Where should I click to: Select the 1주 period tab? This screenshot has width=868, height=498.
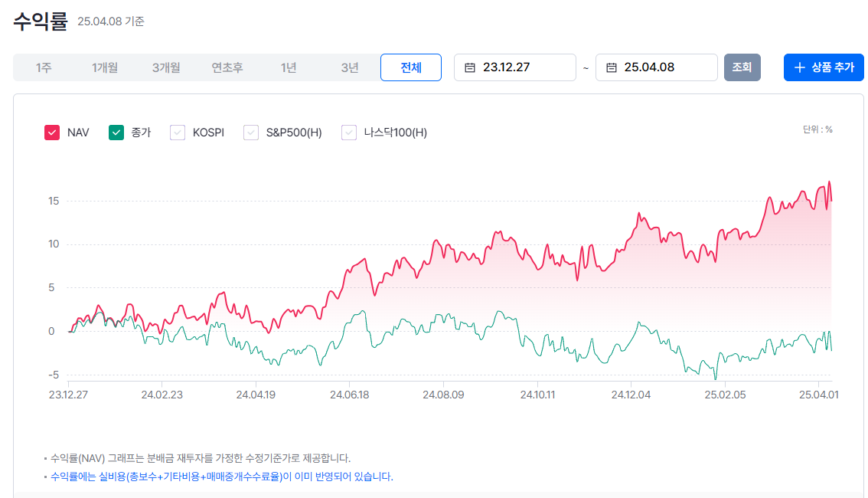44,67
